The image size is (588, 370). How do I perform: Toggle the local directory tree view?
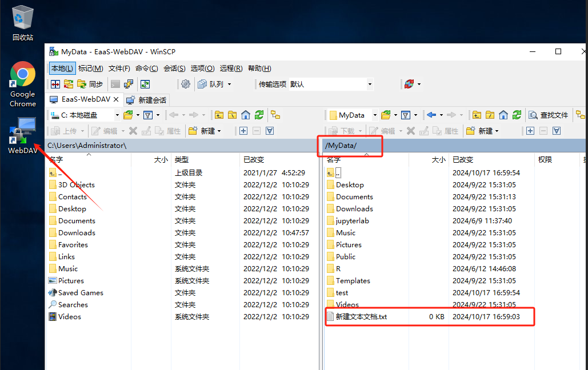[x=275, y=115]
